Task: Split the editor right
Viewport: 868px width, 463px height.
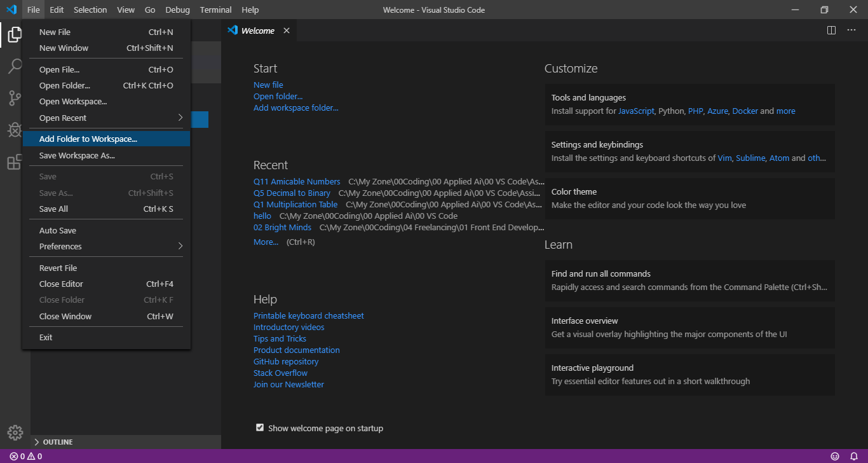Action: coord(831,31)
